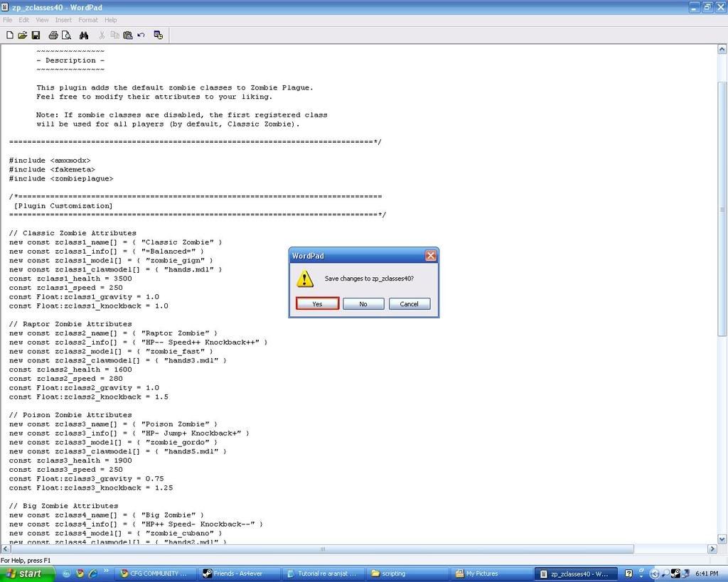728x582 pixels.
Task: Switch to My Pictures taskbar window
Action: tap(491, 573)
